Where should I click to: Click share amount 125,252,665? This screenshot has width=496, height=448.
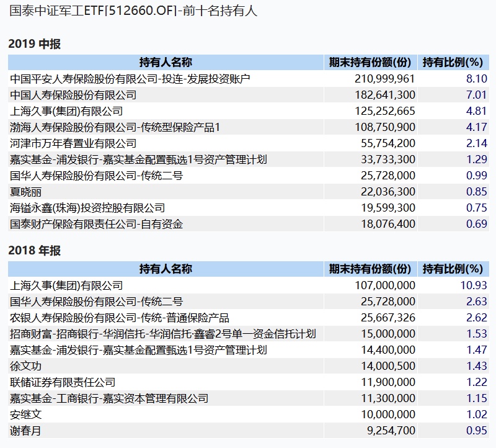pos(384,111)
